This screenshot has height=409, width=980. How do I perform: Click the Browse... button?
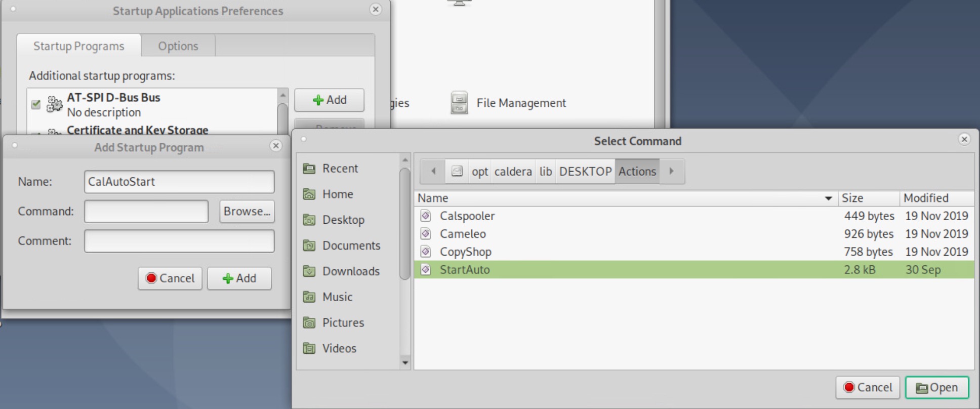click(x=247, y=212)
